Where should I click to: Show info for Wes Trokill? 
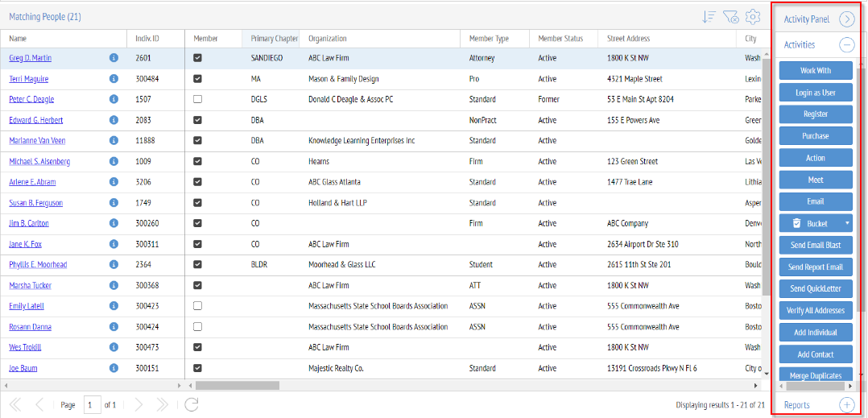[114, 347]
